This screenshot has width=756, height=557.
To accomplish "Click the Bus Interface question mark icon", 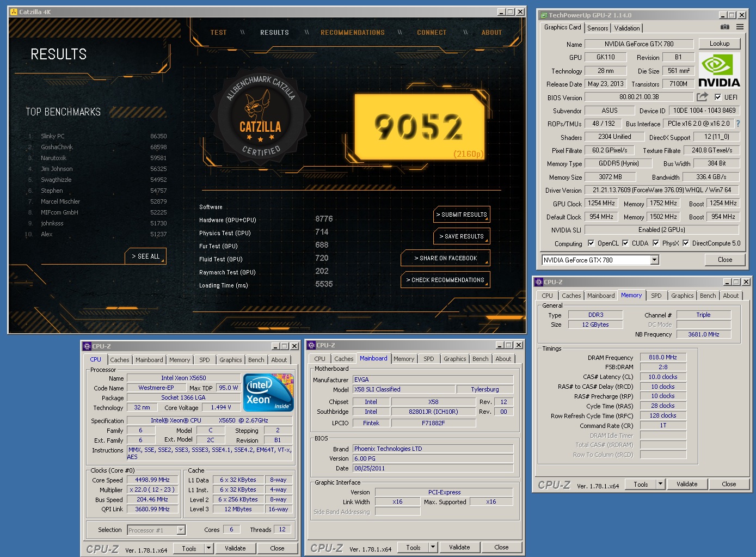I will (738, 124).
